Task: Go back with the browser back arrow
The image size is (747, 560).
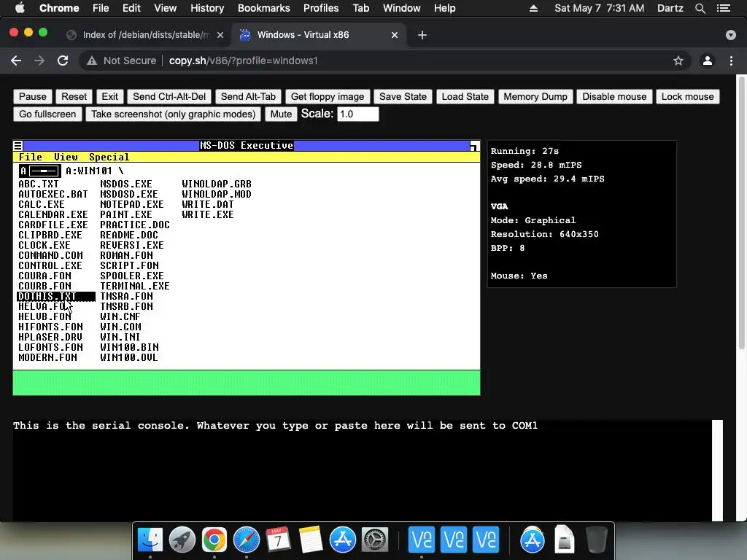Action: [x=16, y=61]
